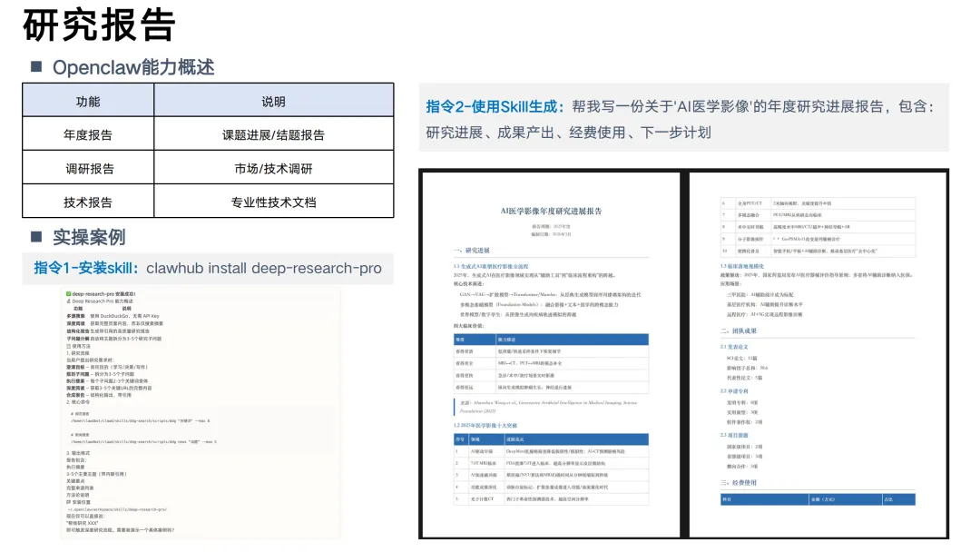This screenshot has height=552, width=980.
Task: Click subsection 1.2 2025年医学影像十大突破
Action: (x=485, y=425)
